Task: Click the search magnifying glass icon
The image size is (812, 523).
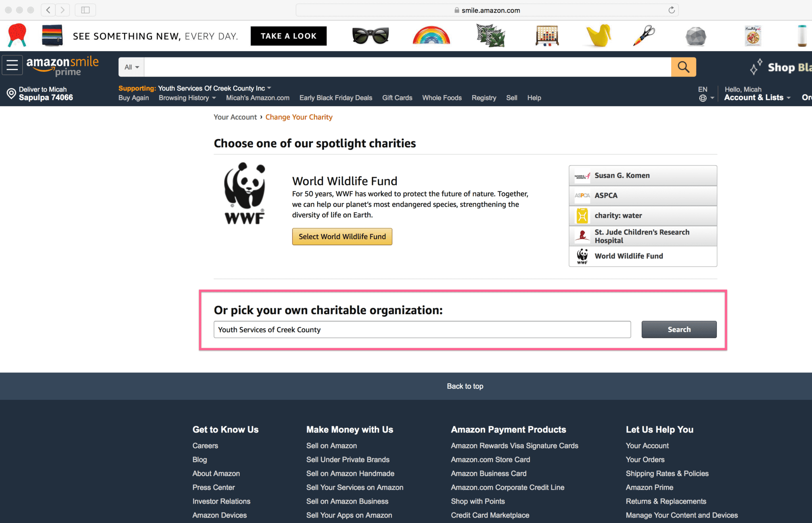Action: pos(684,67)
